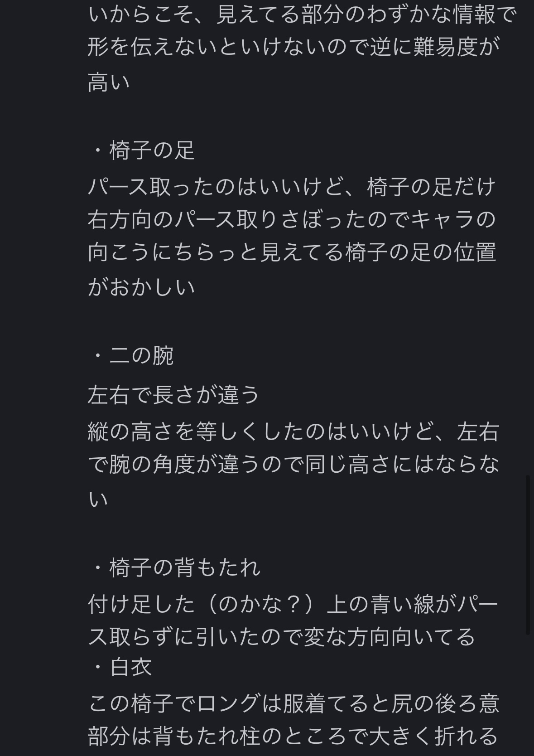534x756 pixels.
Task: Click the vertical scrollbar thumb on the right
Action: pyautogui.click(x=527, y=555)
